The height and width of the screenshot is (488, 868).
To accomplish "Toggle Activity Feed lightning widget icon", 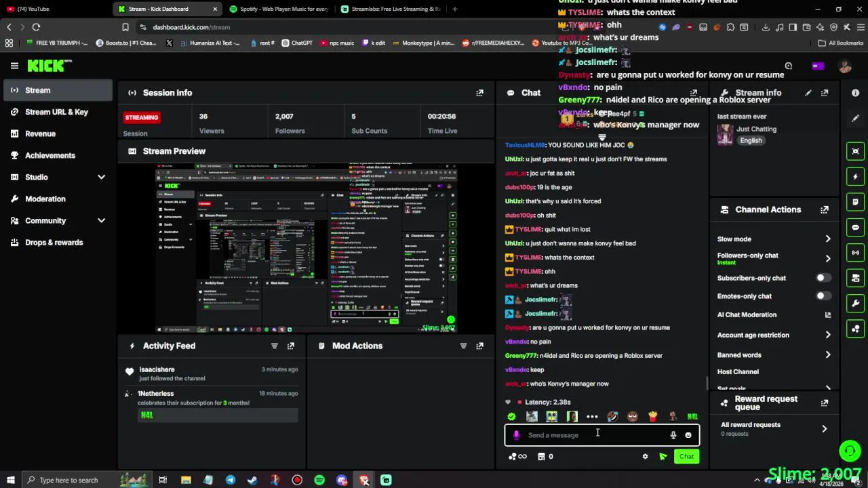I will (856, 177).
